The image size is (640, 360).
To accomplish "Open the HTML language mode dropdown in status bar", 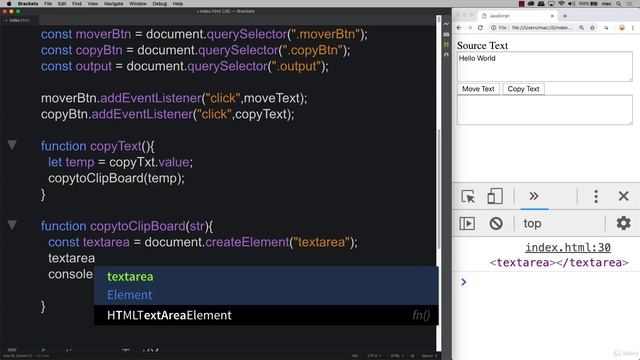I will tap(396, 356).
